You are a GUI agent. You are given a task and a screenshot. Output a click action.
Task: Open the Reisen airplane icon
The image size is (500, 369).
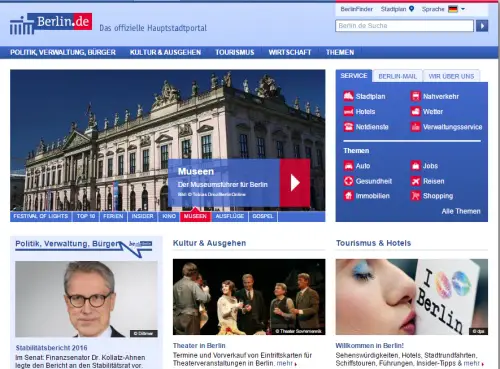[415, 181]
